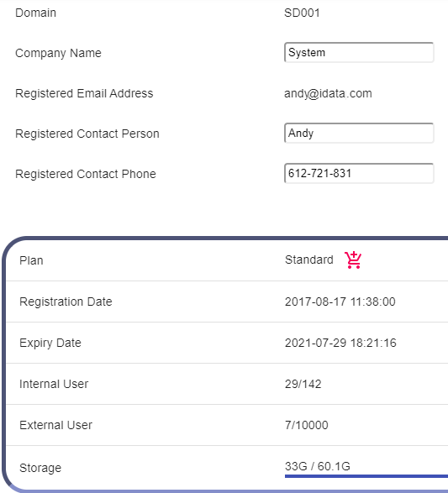The width and height of the screenshot is (448, 493).
Task: Click the Company Name label
Action: tap(58, 53)
